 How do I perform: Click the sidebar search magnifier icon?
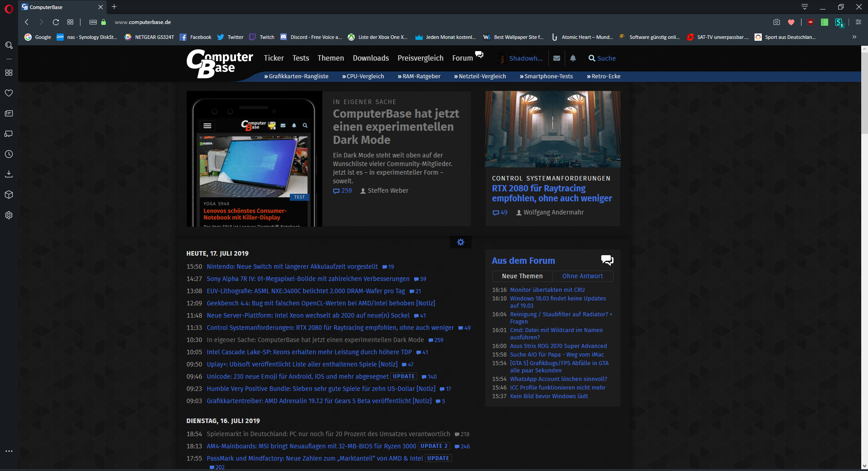point(9,45)
